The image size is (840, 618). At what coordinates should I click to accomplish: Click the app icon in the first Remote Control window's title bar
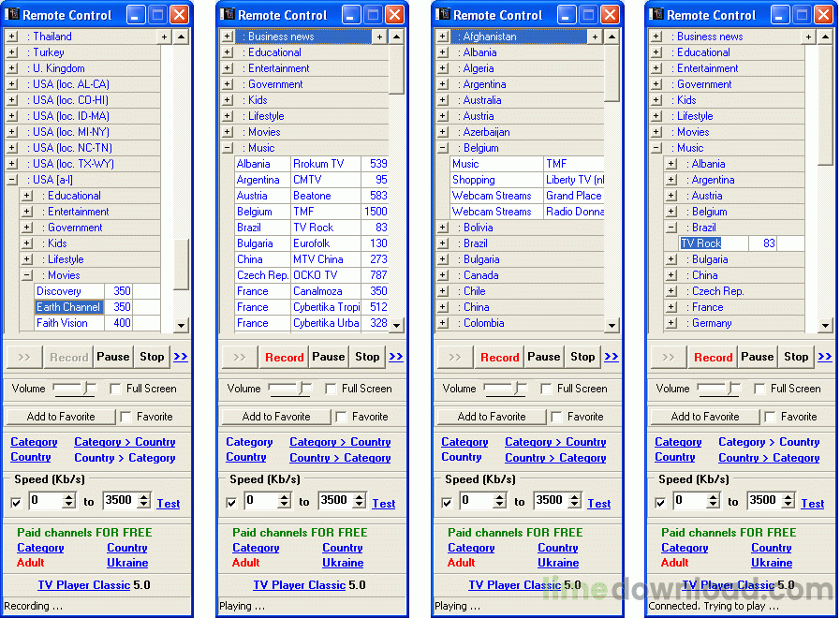[x=12, y=14]
